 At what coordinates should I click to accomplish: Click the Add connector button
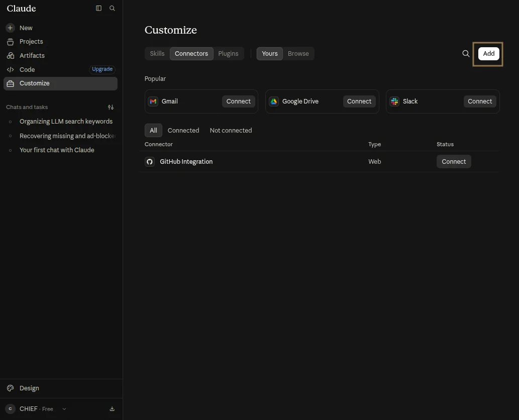click(x=488, y=54)
